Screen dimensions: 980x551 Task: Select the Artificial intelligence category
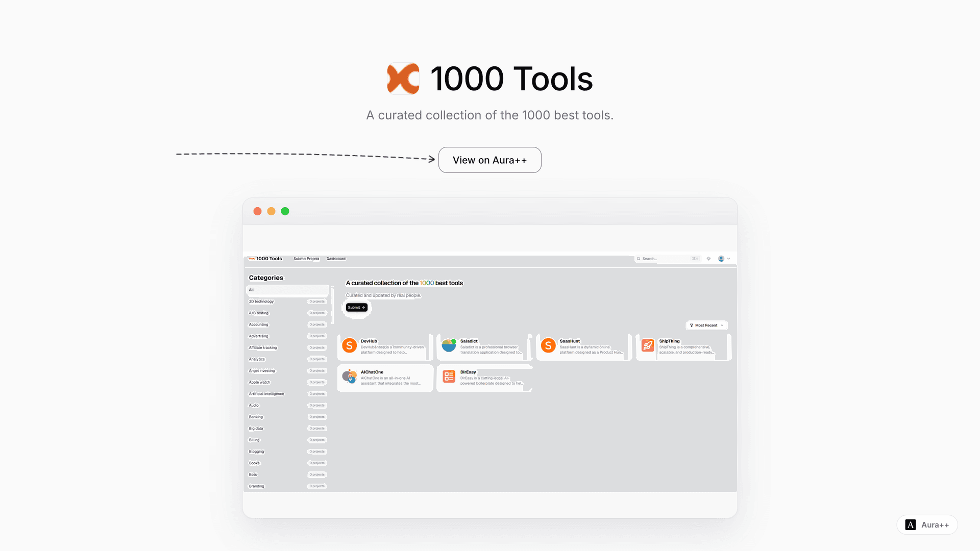point(266,394)
